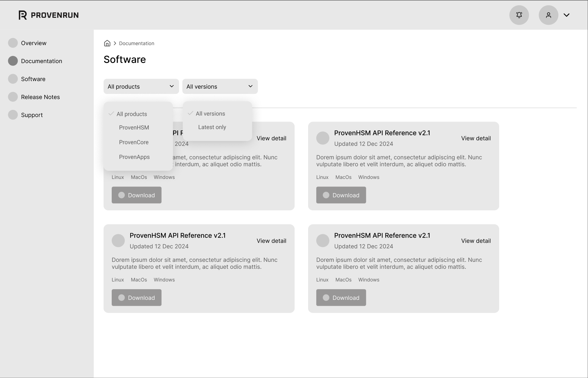This screenshot has width=588, height=378.
Task: Download from the bottom-left card
Action: [x=136, y=298]
